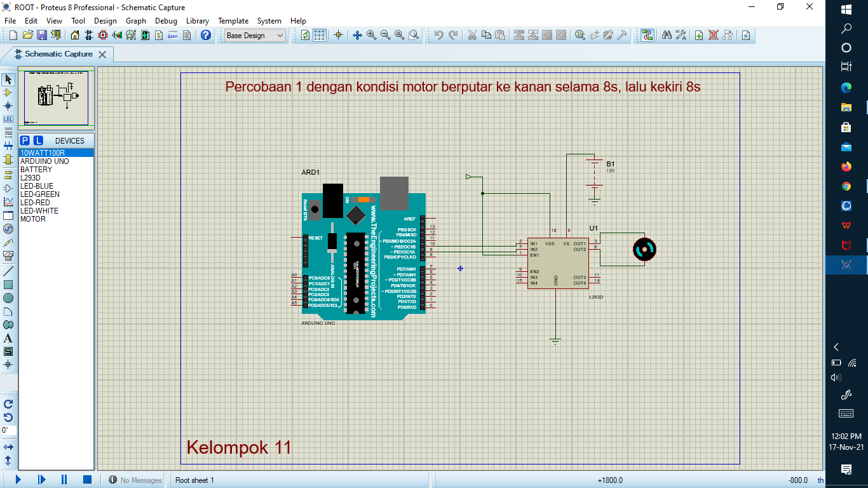Open the File menu
Screen dimensions: 868x488
[x=10, y=21]
